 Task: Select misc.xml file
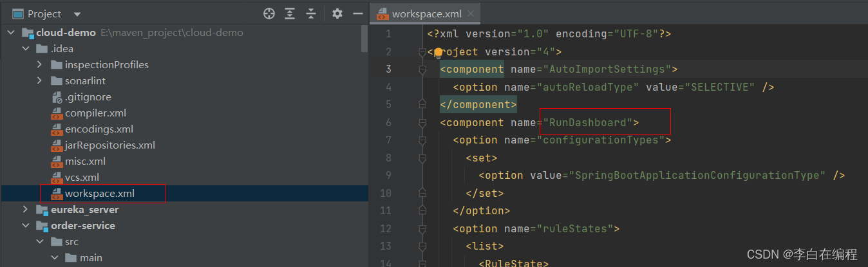85,161
